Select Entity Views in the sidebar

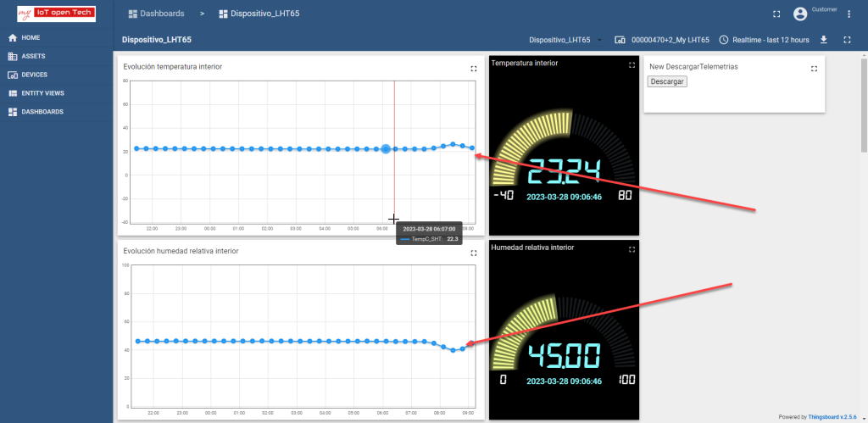point(42,93)
